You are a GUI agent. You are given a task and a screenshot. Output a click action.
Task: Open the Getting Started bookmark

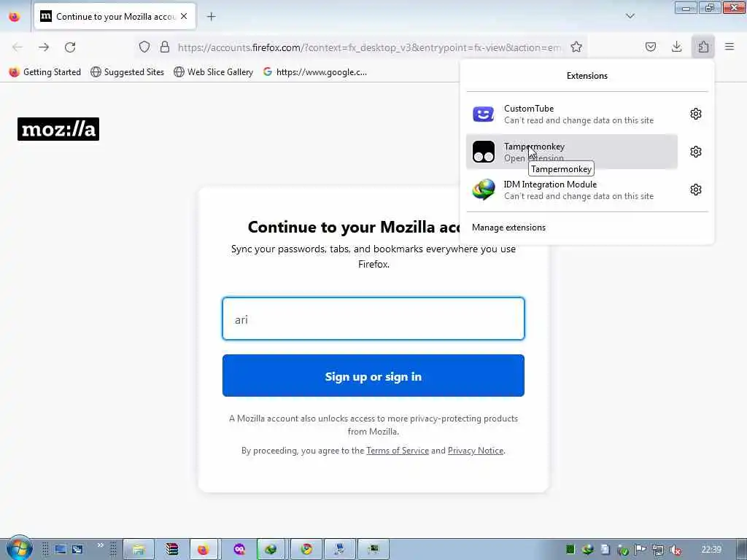click(44, 72)
